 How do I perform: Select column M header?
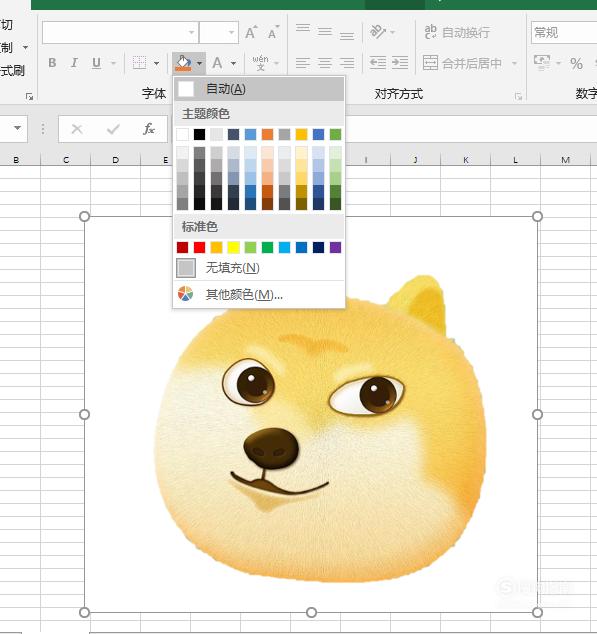565,160
